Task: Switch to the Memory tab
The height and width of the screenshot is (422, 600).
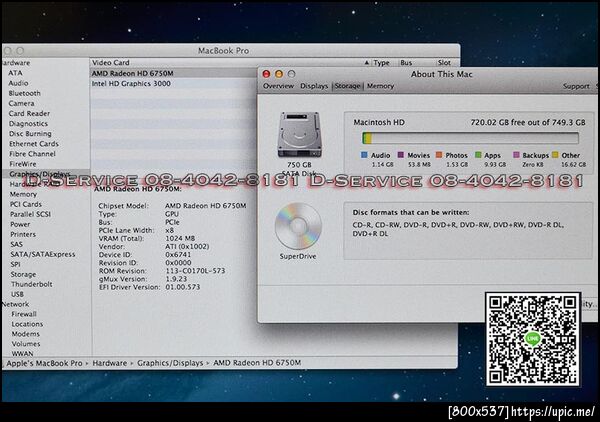Action: coord(380,86)
